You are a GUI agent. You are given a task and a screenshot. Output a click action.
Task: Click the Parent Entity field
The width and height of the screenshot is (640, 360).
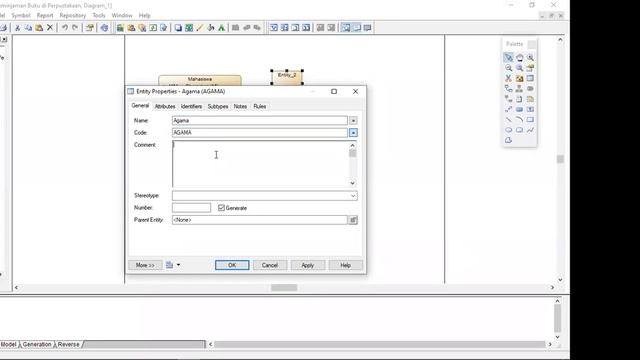(x=260, y=220)
